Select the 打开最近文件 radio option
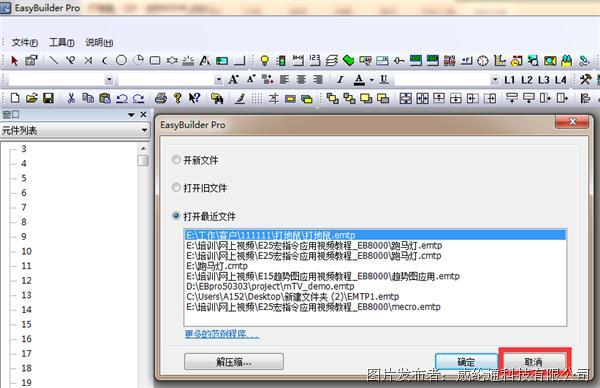The image size is (600, 388). 176,216
